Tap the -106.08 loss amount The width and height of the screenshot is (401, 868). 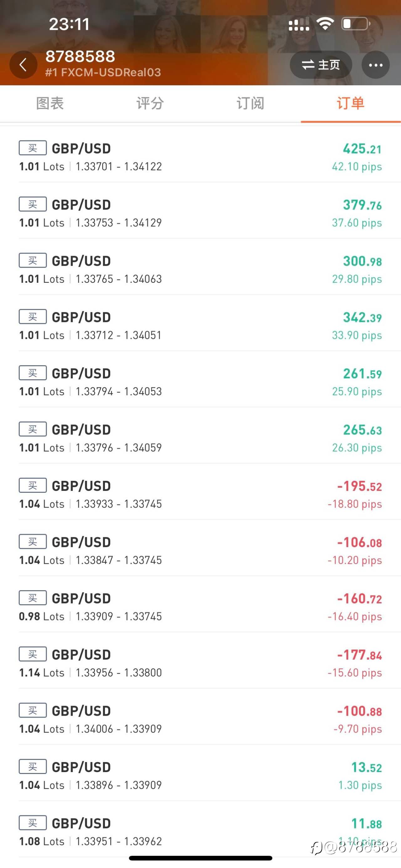359,543
